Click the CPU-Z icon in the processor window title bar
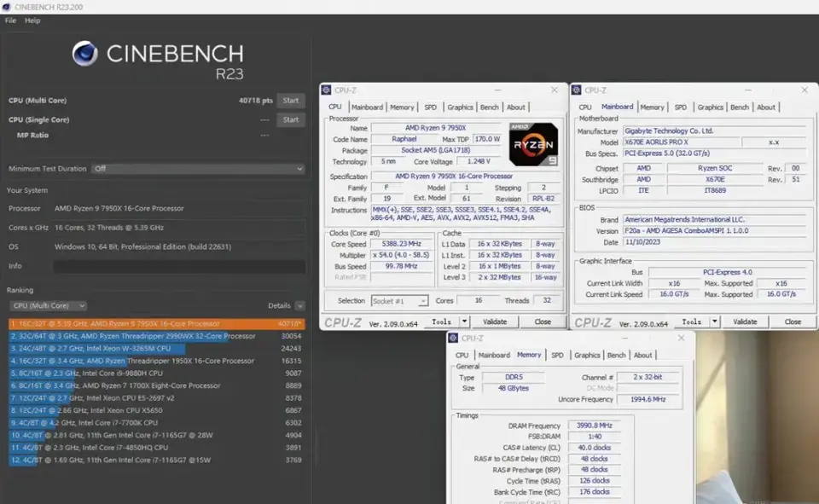This screenshot has height=504, width=819. 326,90
